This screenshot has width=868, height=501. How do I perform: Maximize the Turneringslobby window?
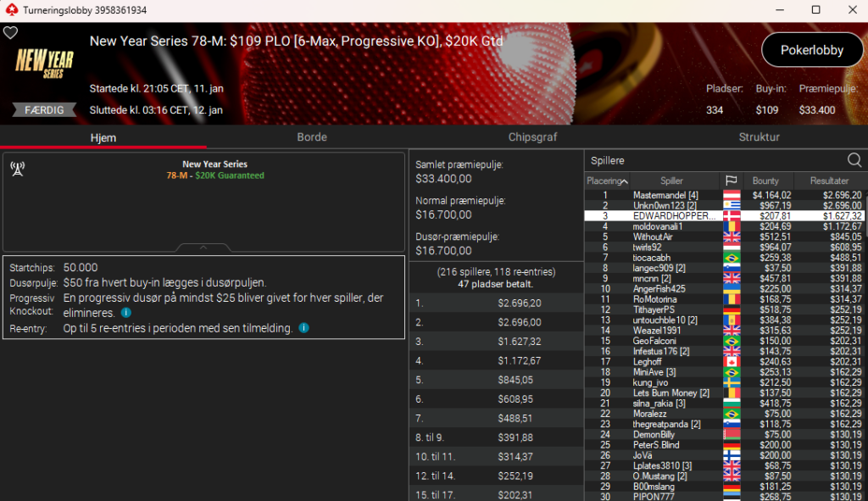(815, 10)
